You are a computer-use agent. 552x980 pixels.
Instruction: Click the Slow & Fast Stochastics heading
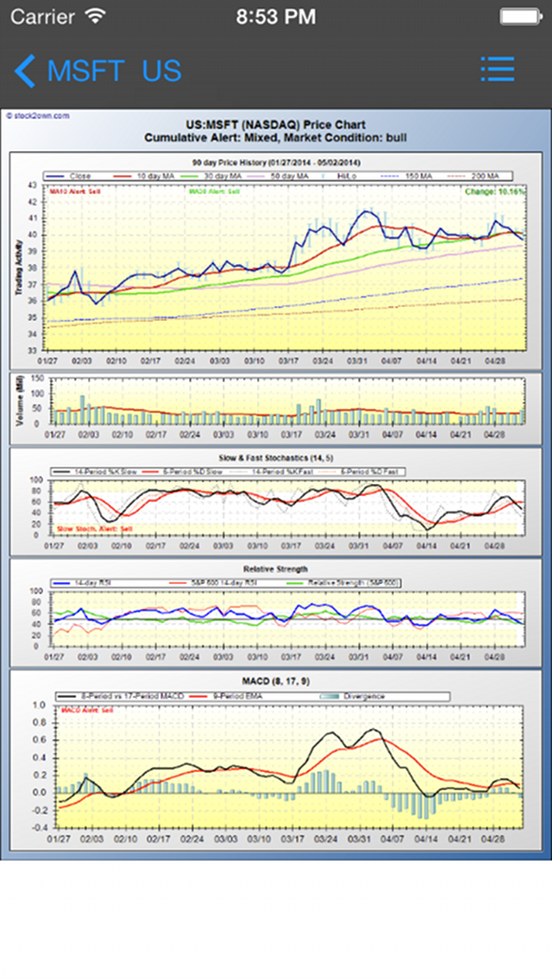click(x=276, y=458)
